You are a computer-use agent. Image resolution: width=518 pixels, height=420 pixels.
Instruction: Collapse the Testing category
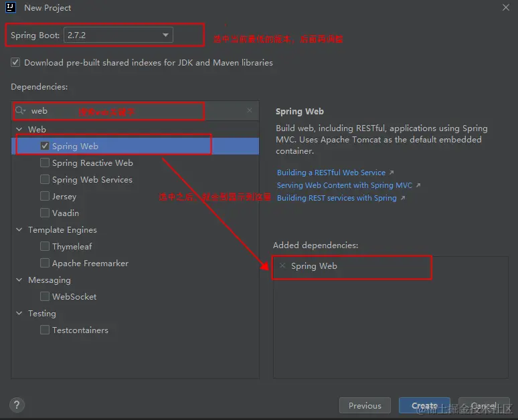click(x=19, y=314)
